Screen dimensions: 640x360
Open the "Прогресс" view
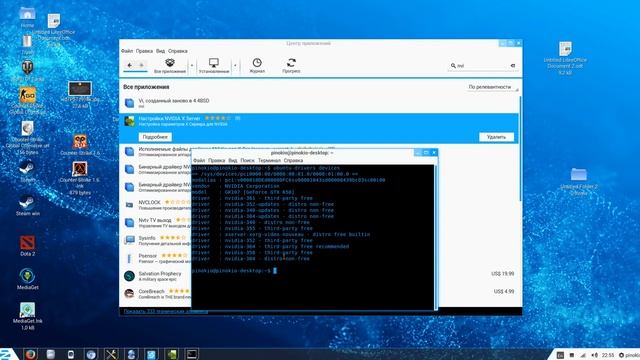291,65
